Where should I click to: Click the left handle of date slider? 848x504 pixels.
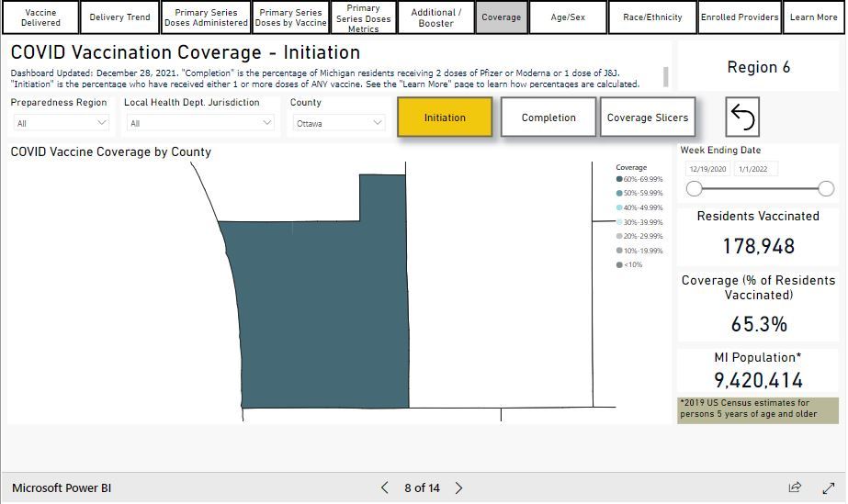tap(695, 188)
